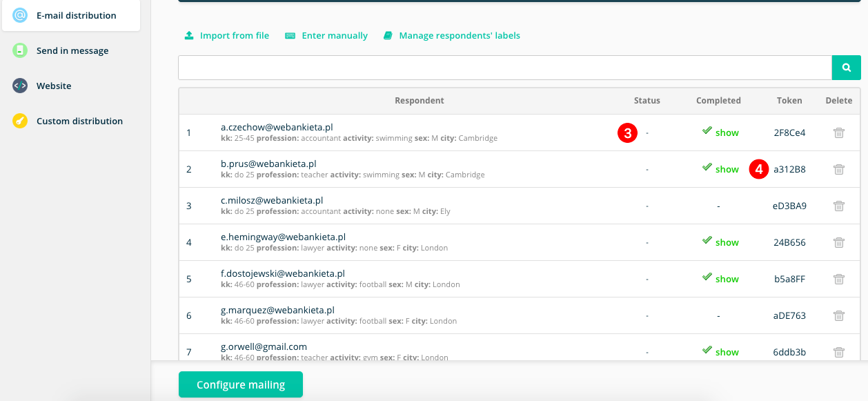The width and height of the screenshot is (868, 401).
Task: Click Import from file link
Action: click(235, 35)
